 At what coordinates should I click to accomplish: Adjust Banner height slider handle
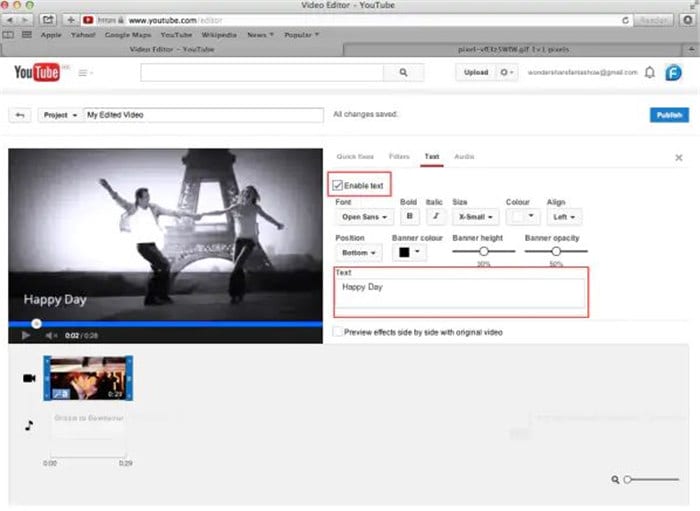point(483,251)
